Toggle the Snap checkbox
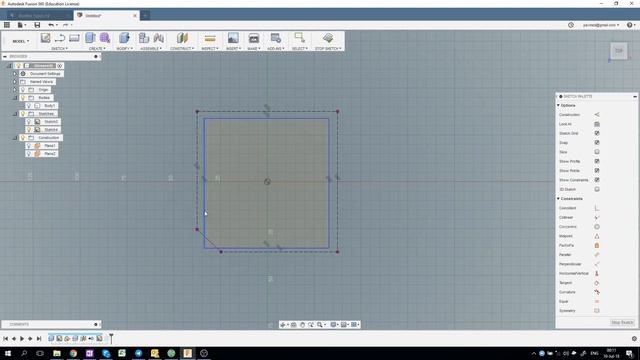Screen dimensions: 640x360 597,143
